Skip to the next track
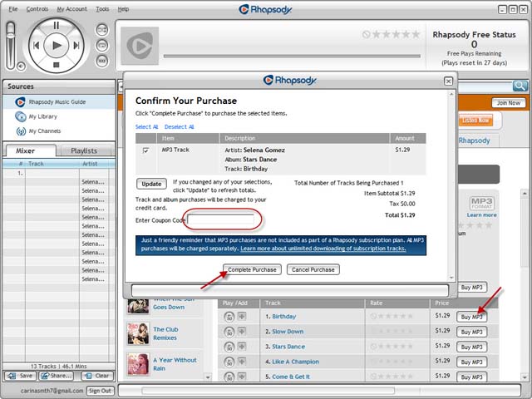The width and height of the screenshot is (532, 399). [x=76, y=45]
